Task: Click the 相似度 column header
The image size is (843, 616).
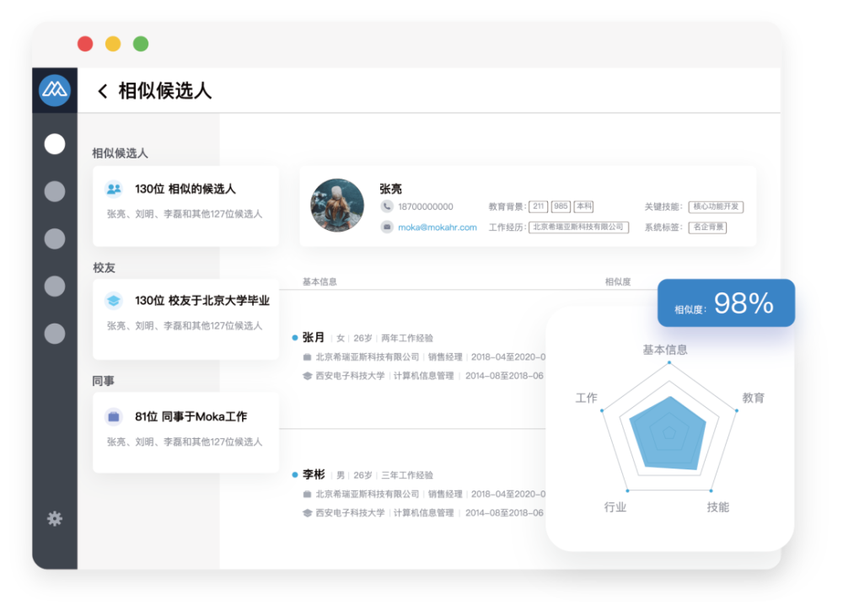Action: [618, 281]
